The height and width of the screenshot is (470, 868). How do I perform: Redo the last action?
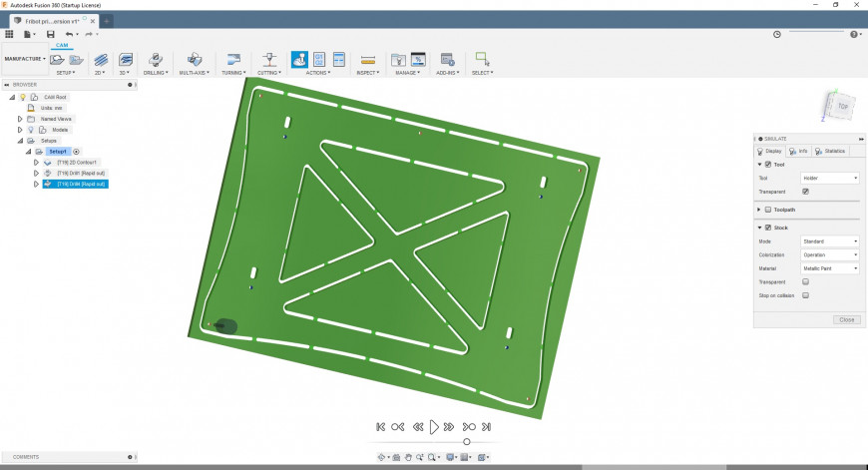pyautogui.click(x=89, y=34)
